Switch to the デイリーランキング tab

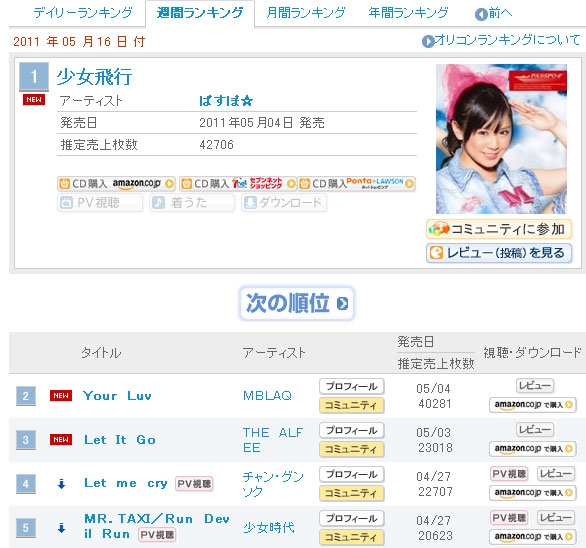(x=83, y=13)
